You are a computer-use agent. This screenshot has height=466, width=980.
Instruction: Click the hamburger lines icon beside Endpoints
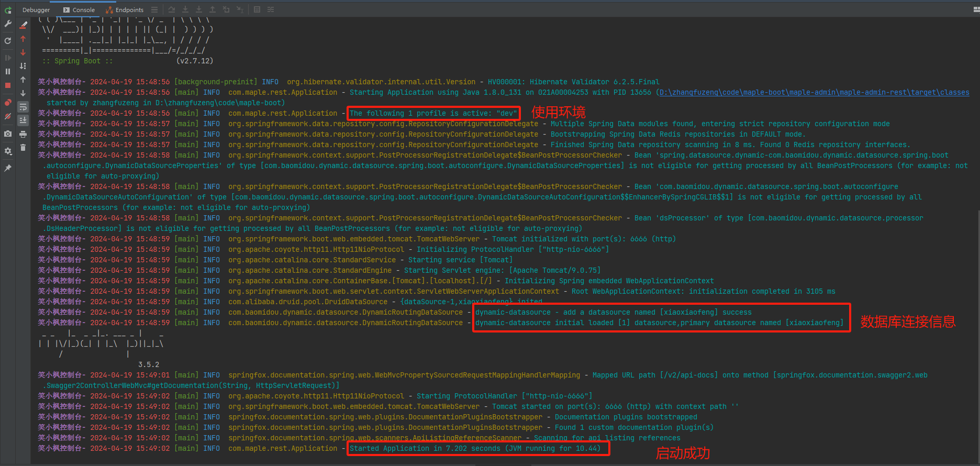pos(154,10)
